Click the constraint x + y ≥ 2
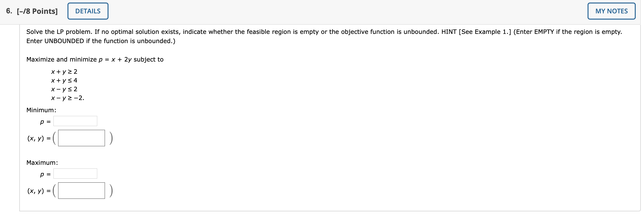Screen dimensions: 644x218 coord(64,72)
